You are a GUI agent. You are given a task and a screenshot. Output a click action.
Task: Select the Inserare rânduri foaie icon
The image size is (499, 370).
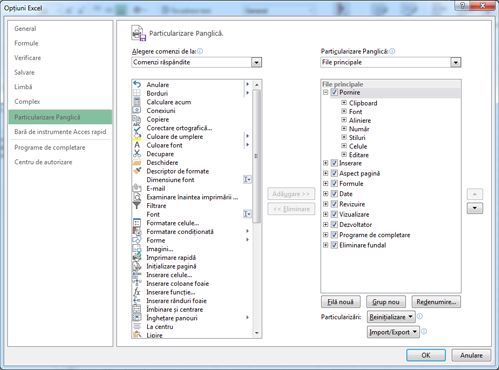pos(137,301)
